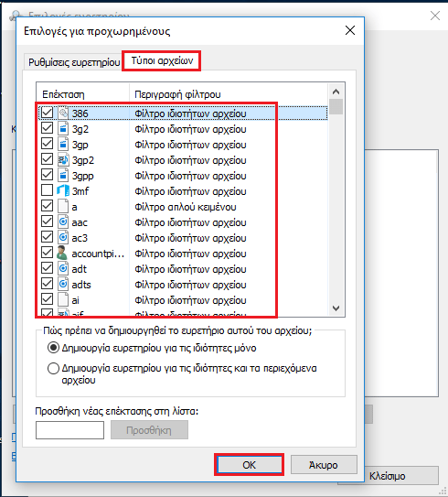Screen dimensions: 448x497
Task: Confirm with the OK button
Action: pyautogui.click(x=250, y=465)
